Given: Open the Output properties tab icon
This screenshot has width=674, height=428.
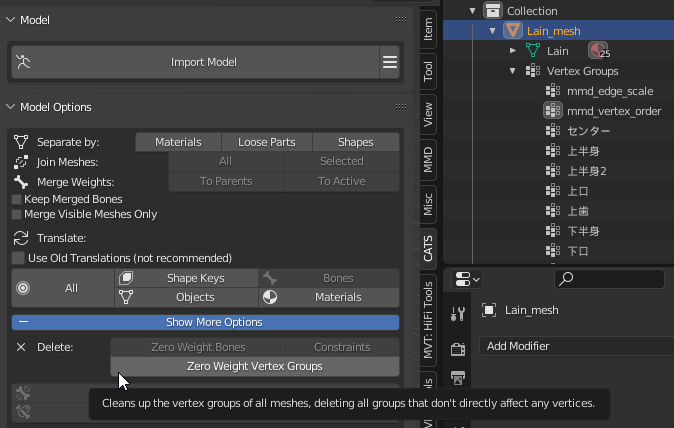Looking at the screenshot, I should pyautogui.click(x=457, y=378).
